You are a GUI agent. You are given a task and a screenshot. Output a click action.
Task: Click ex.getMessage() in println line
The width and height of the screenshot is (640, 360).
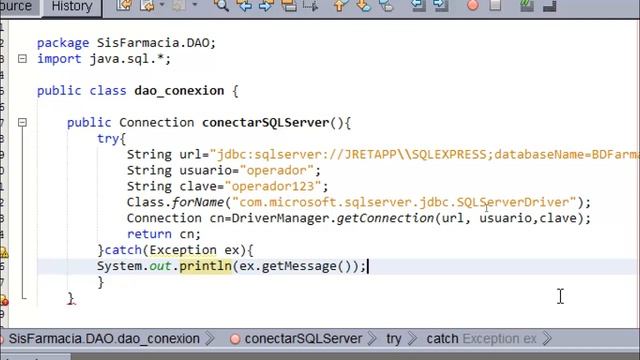pos(295,266)
